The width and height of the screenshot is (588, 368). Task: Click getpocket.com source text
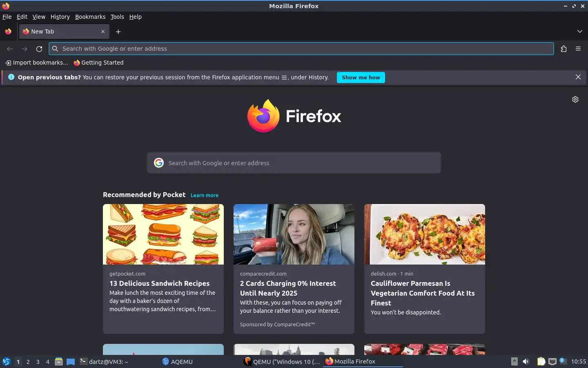point(127,274)
